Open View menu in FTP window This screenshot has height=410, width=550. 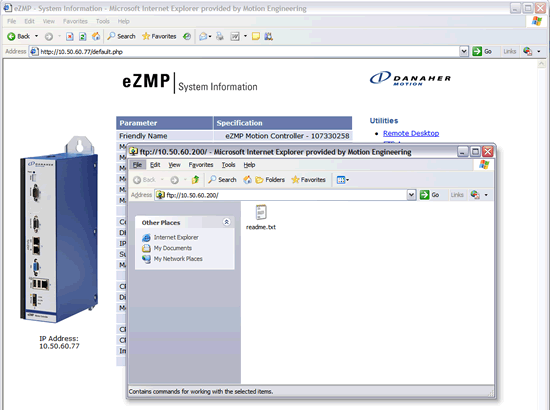click(174, 164)
